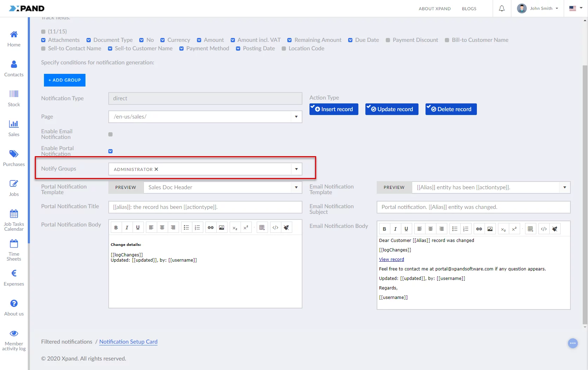Insert table in Portal Notification Body toolbar
The image size is (588, 370).
click(262, 228)
